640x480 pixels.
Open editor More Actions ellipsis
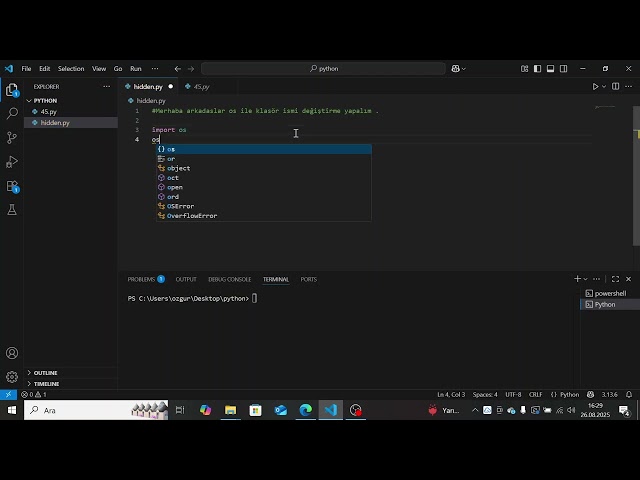pyautogui.click(x=629, y=87)
